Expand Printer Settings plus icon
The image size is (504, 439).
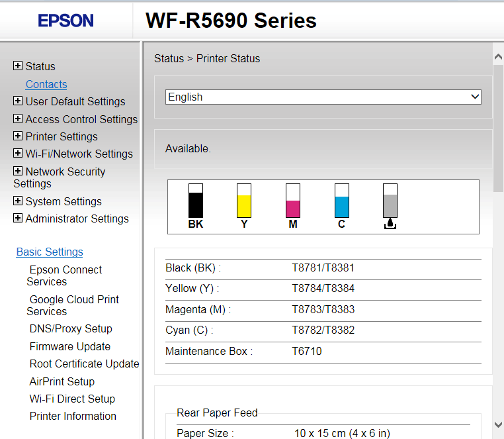(x=18, y=136)
